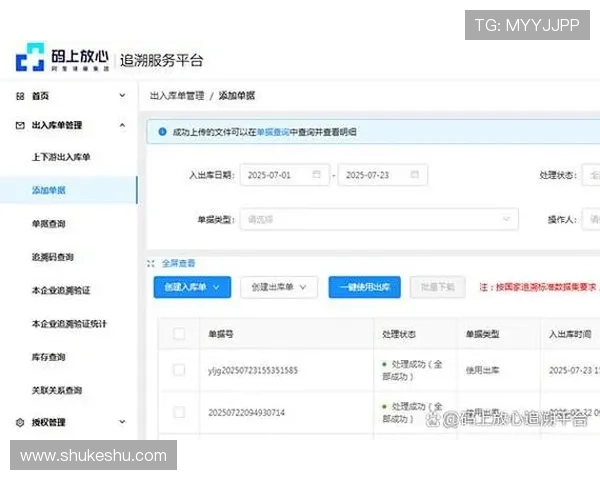600x480 pixels.
Task: Click the 入出库时间 column header
Action: 570,334
